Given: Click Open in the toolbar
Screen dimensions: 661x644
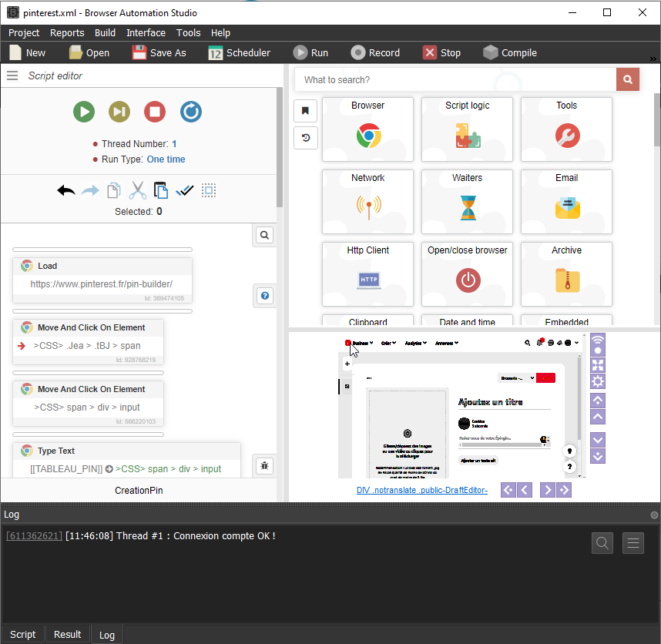Looking at the screenshot, I should coord(89,52).
